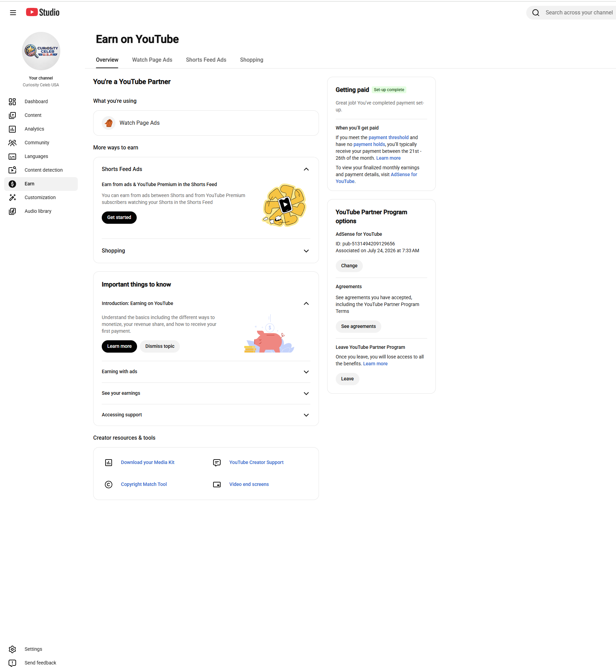Click Learn more under Leave YouTube Partner Program
The image size is (616, 672).
click(375, 364)
